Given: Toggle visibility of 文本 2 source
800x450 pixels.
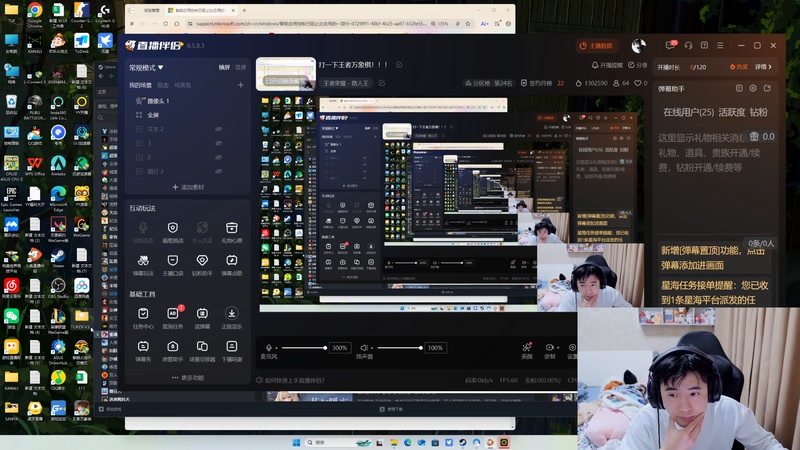Looking at the screenshot, I should click(x=218, y=129).
